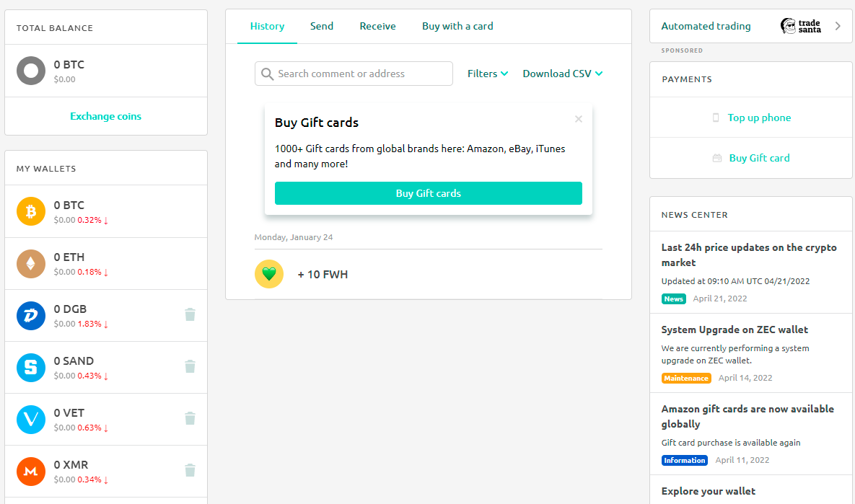Click the search magnifier icon
The image size is (855, 504).
(267, 74)
